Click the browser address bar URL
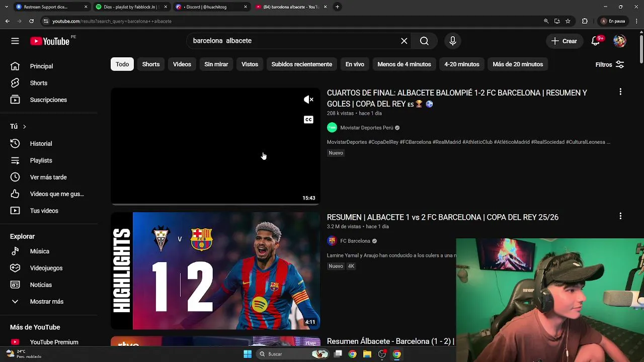 tap(112, 21)
